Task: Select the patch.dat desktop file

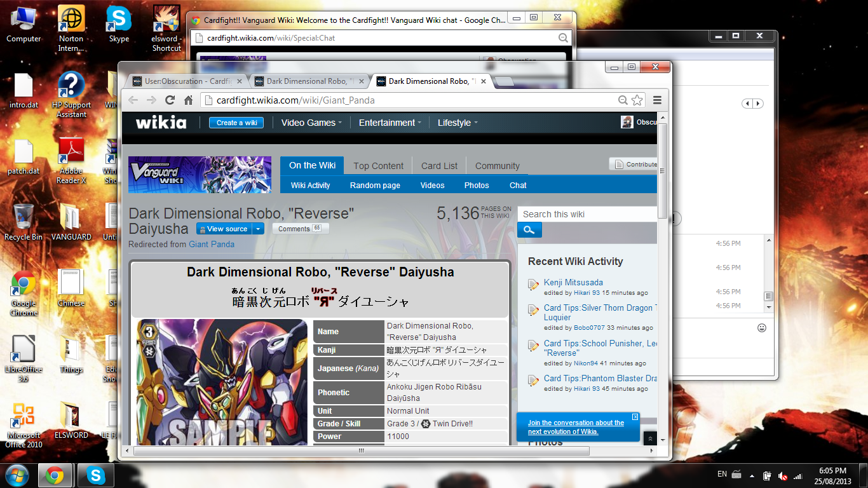Action: (24, 157)
